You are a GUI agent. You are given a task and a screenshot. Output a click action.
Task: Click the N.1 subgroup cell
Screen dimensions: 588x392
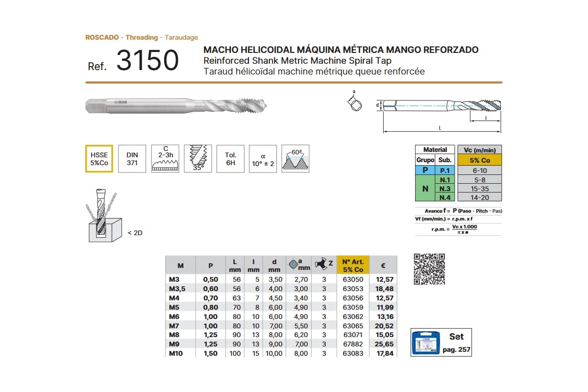[445, 180]
